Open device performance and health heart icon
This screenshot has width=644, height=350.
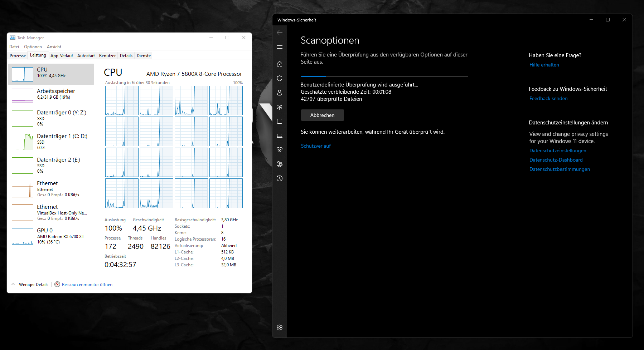tap(280, 150)
